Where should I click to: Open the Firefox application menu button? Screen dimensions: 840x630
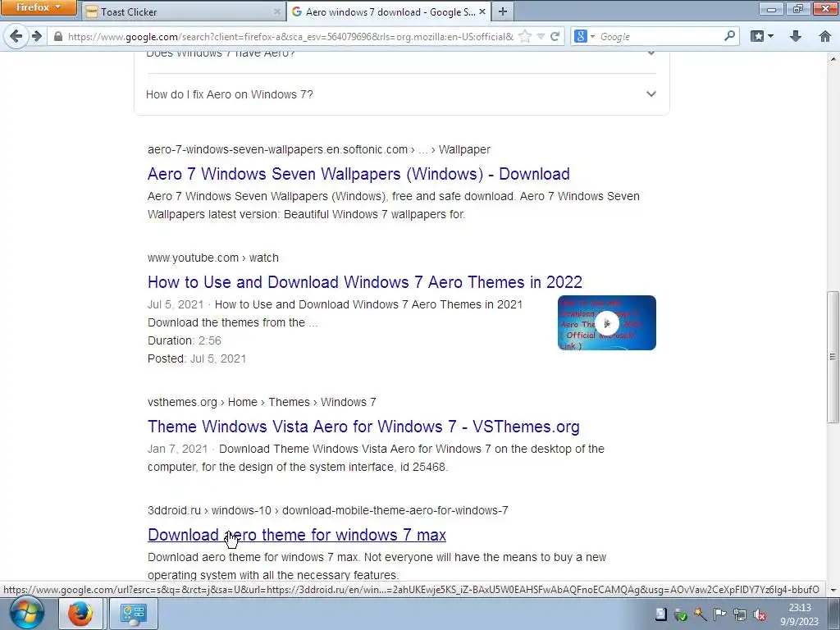tap(39, 7)
